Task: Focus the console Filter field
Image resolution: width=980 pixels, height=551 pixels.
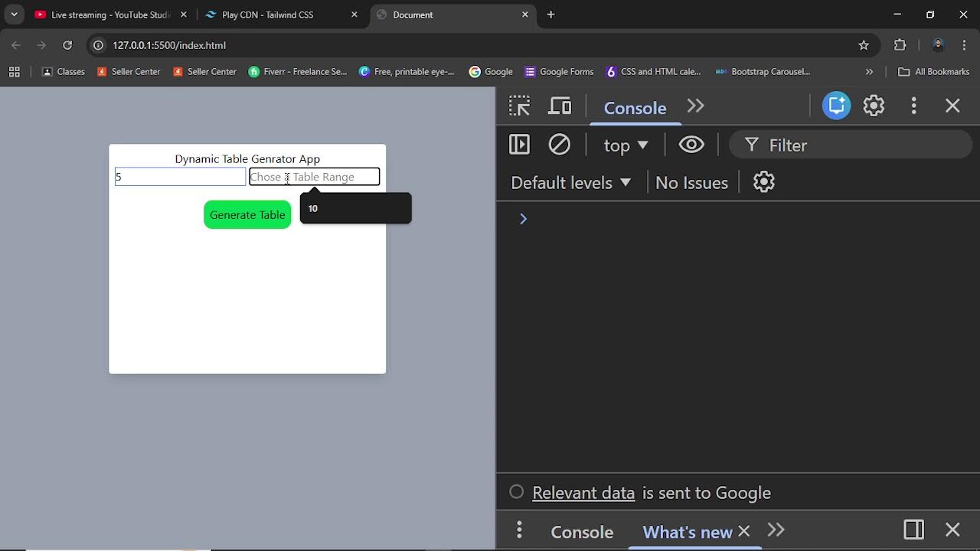Action: [850, 145]
